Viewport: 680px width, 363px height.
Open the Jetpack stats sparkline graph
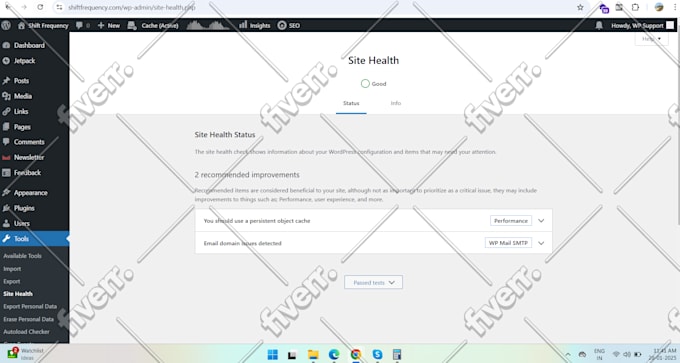click(x=208, y=25)
